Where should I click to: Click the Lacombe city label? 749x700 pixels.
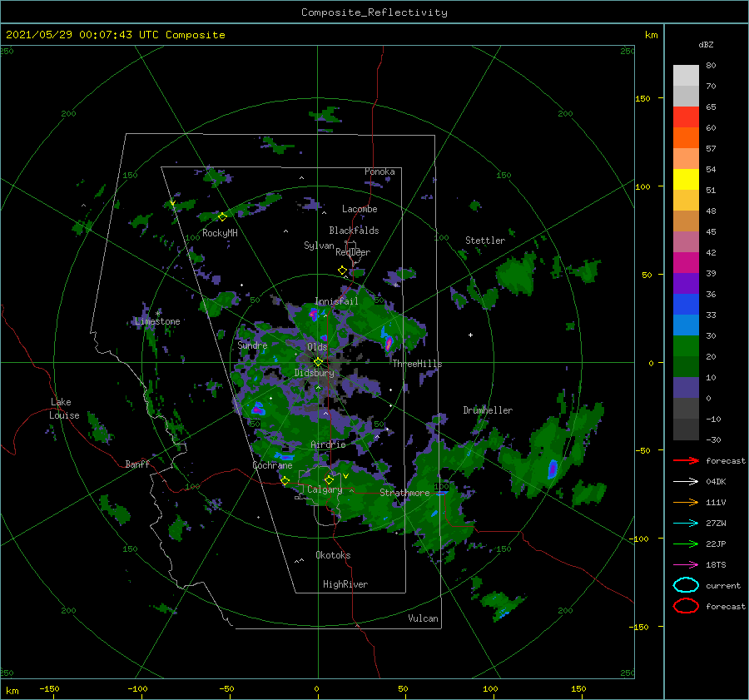pos(360,209)
